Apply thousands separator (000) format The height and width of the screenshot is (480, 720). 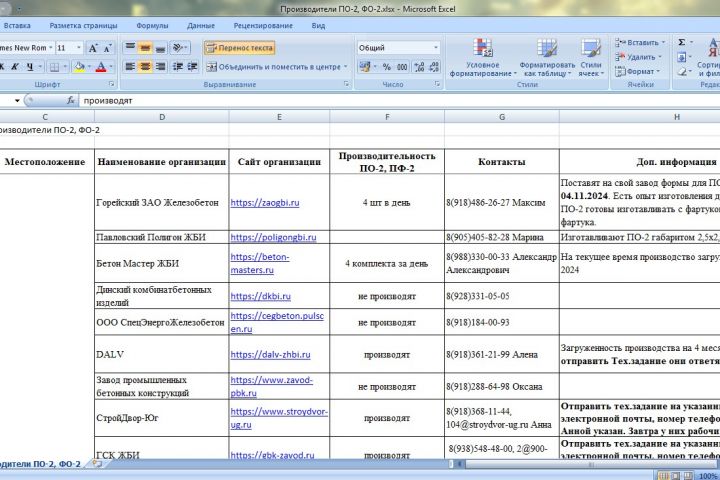402,67
